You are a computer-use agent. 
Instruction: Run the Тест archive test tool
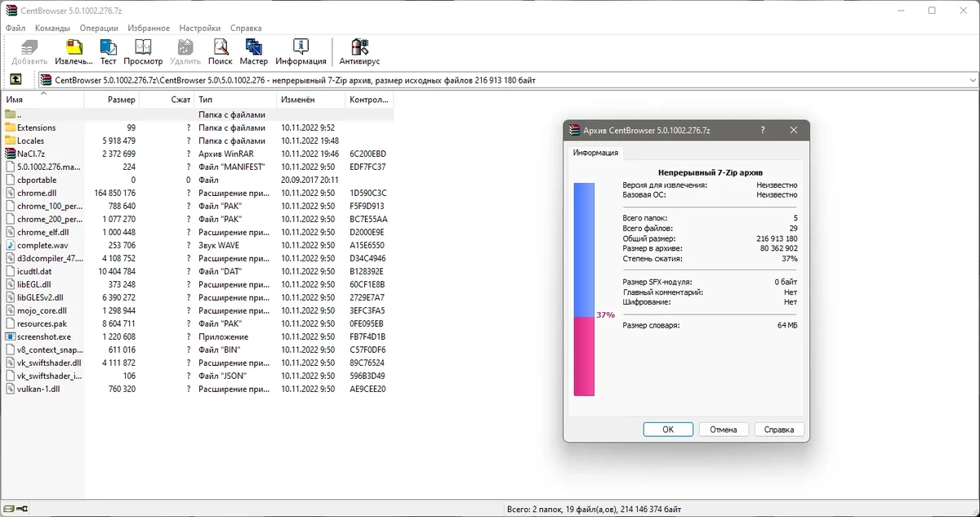(108, 51)
